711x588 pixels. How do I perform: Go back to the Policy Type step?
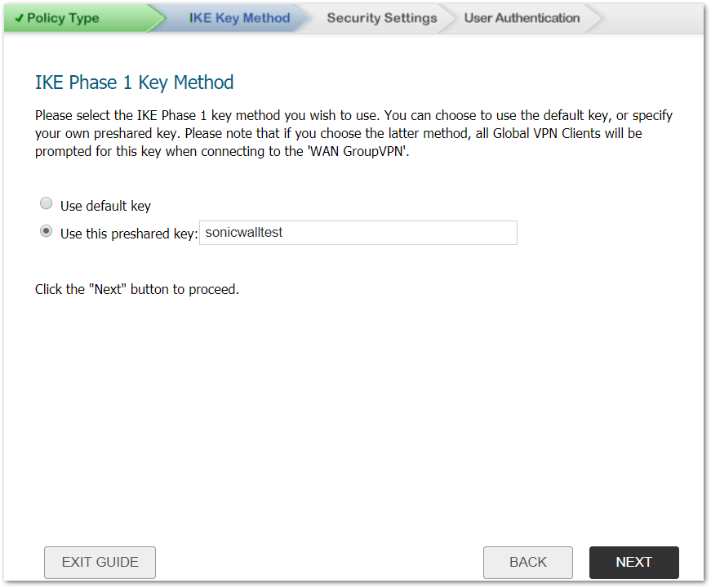pos(63,18)
